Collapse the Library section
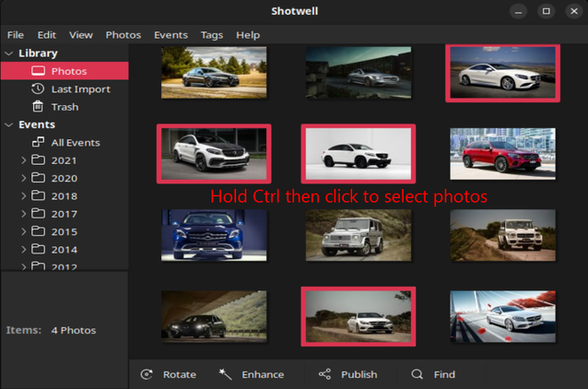The height and width of the screenshot is (389, 588). [8, 53]
